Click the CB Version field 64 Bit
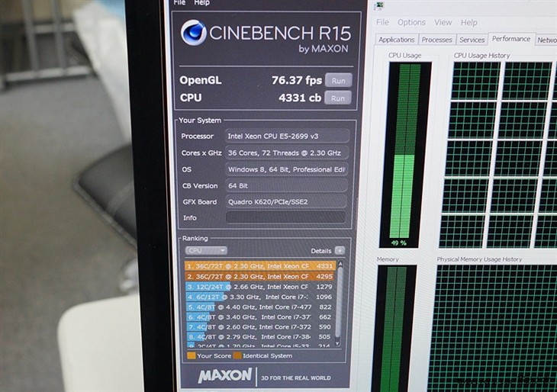Screen dimensions: 557x392 [x=286, y=185]
